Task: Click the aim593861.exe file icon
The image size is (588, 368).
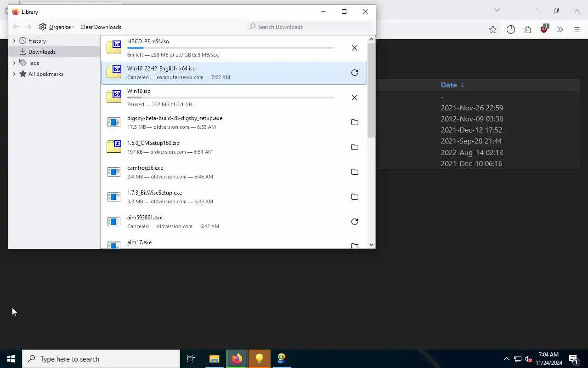Action: click(114, 222)
